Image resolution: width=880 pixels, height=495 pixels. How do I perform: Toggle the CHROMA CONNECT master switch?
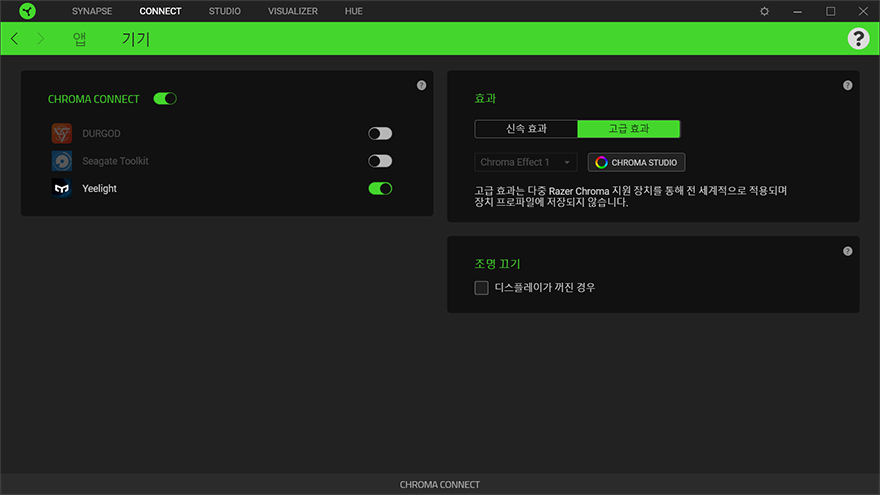(165, 99)
